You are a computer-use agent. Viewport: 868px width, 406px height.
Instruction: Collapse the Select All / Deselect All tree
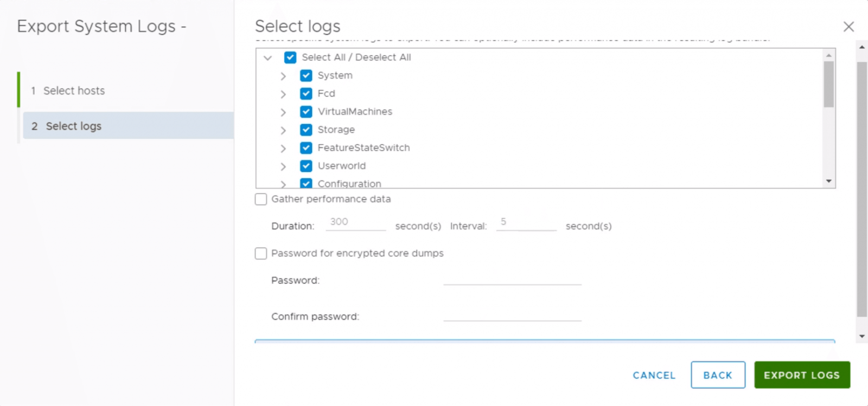coord(267,57)
